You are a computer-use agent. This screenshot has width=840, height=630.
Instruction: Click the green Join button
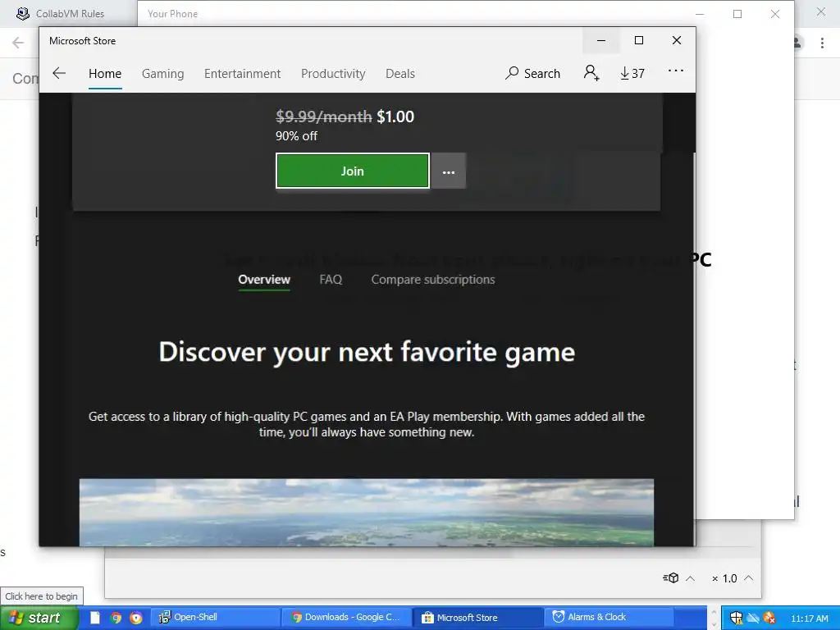(x=353, y=171)
